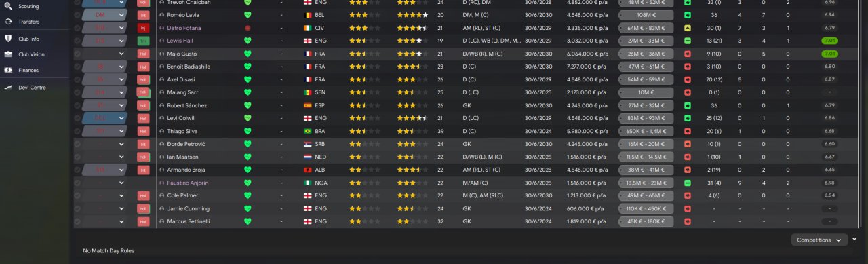Open Levi Colwill's player profile
The height and width of the screenshot is (264, 868).
(x=181, y=118)
